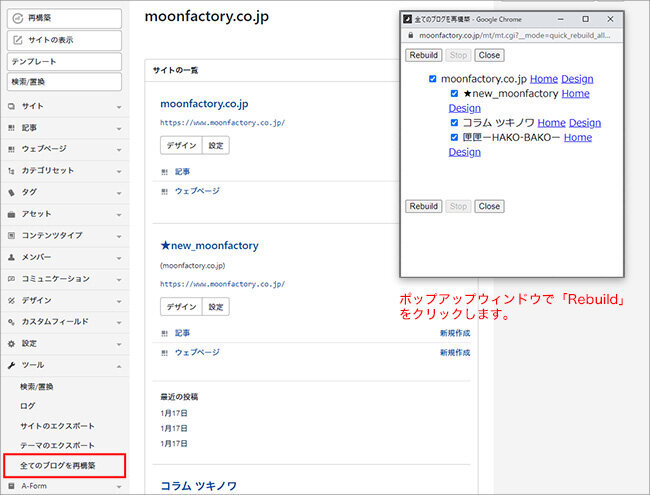Viewport: 650px width, 495px height.
Task: Click the コンテンツタイプ icon
Action: 11,235
